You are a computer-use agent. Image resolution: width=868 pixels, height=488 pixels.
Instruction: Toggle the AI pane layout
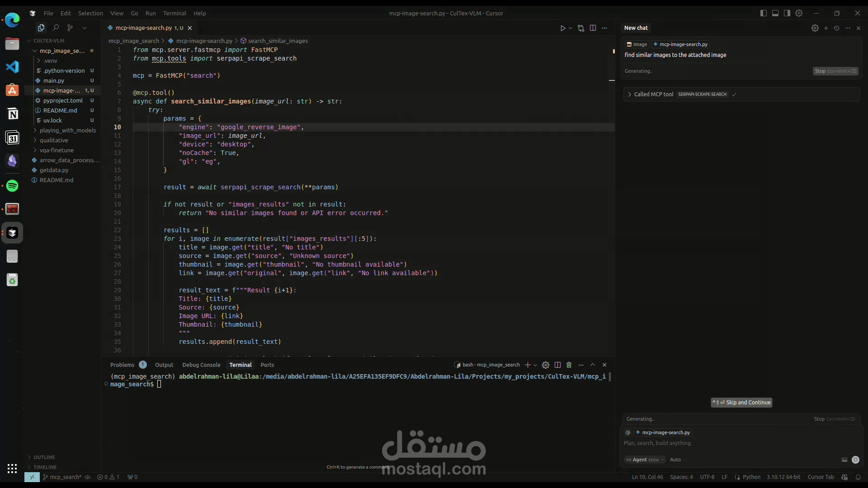[x=787, y=13]
